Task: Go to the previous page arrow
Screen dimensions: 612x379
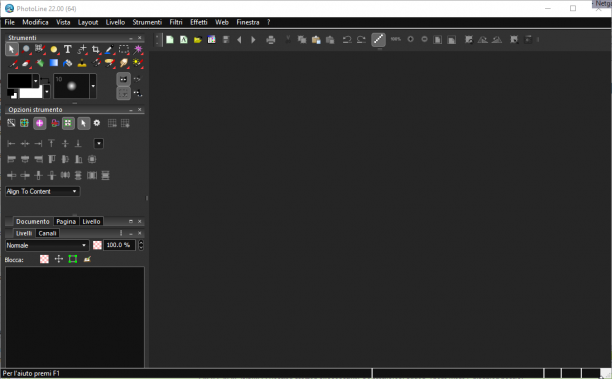Action: [x=239, y=39]
